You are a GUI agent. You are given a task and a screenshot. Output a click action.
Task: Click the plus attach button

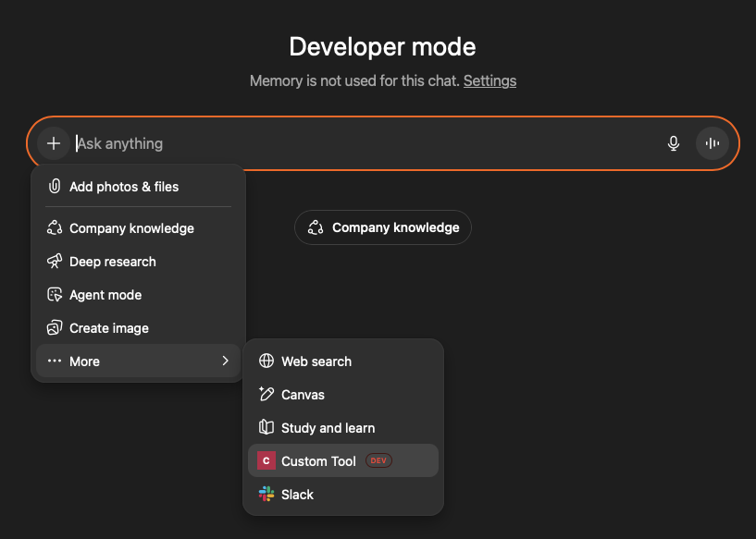[54, 143]
